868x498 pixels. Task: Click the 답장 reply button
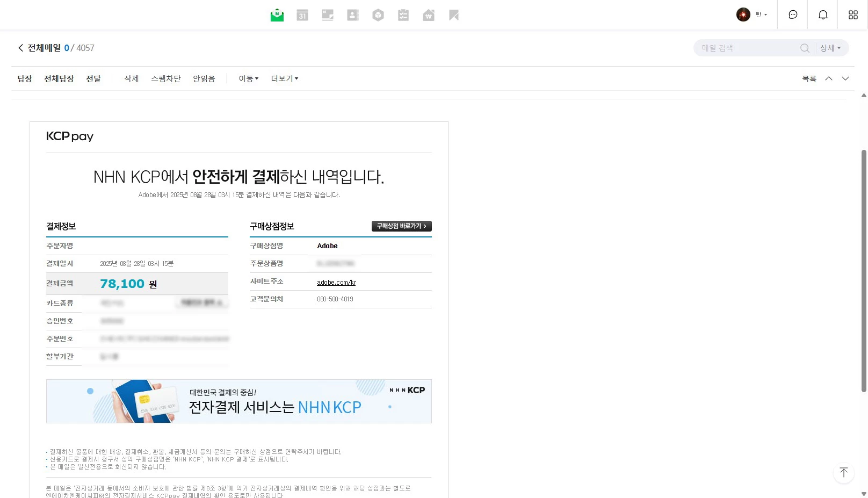click(25, 78)
